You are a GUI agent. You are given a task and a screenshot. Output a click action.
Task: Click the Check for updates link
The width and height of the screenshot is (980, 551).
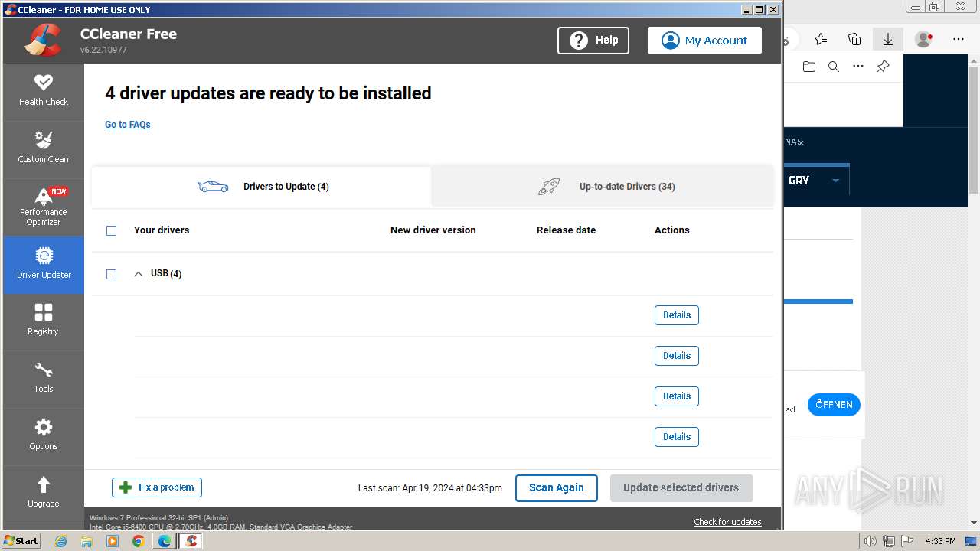(x=727, y=522)
